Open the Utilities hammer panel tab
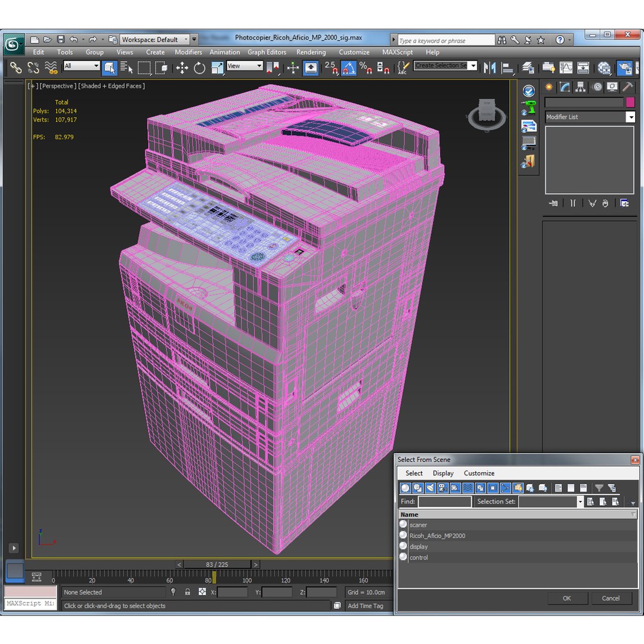The image size is (644, 644). pyautogui.click(x=627, y=86)
